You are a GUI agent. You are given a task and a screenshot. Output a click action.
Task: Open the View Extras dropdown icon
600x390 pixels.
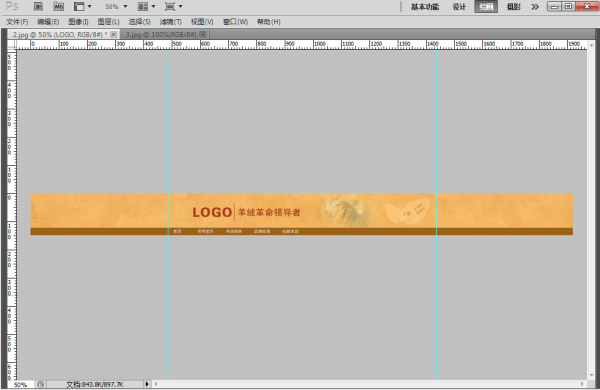click(83, 7)
